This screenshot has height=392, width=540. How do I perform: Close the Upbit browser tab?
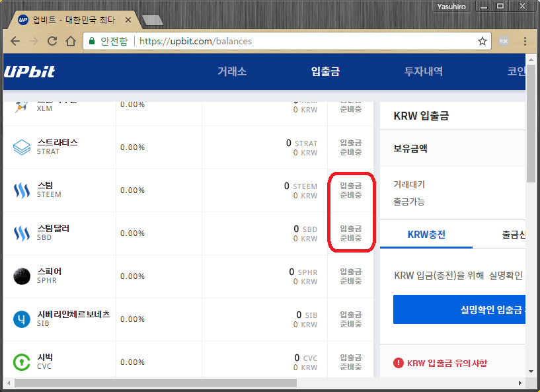pos(128,20)
